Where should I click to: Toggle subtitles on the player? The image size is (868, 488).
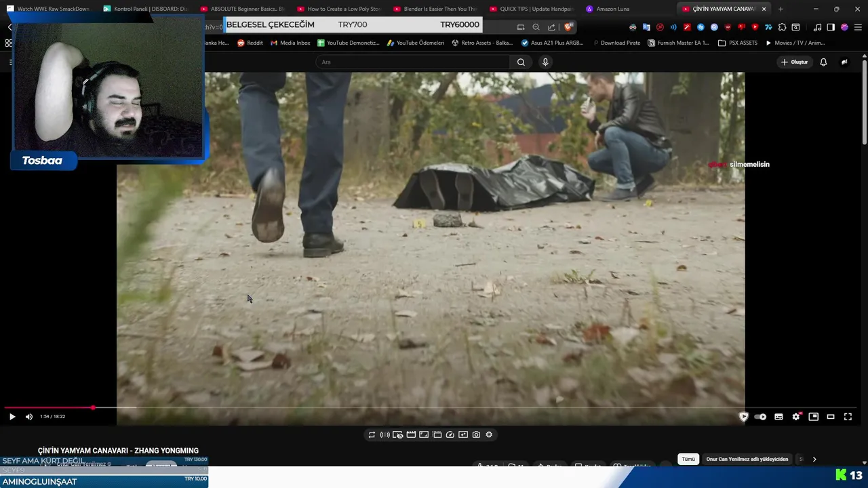point(778,417)
